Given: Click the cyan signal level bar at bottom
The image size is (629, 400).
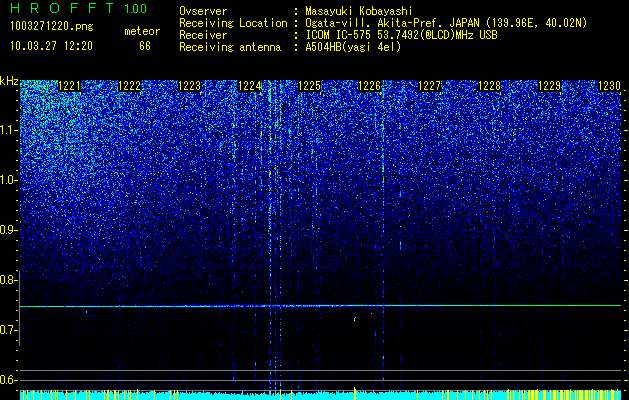Looking at the screenshot, I should (320, 395).
